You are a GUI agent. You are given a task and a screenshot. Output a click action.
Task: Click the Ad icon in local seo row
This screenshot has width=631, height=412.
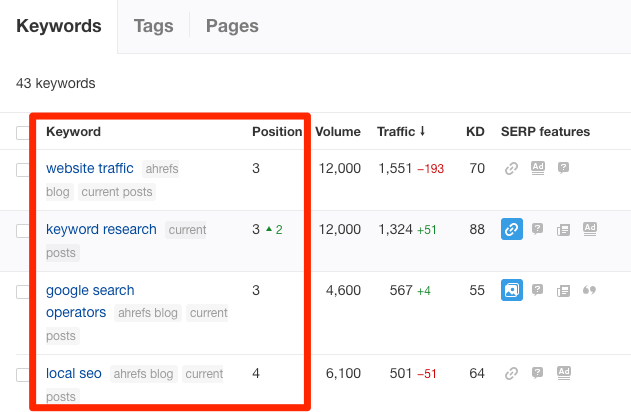[x=563, y=373]
